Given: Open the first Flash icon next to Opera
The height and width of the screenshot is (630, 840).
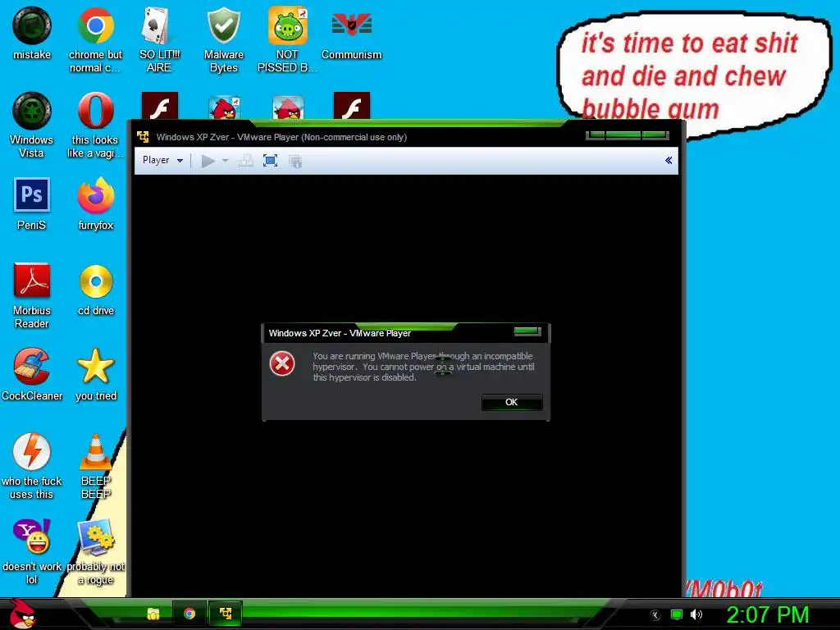Looking at the screenshot, I should (x=160, y=106).
